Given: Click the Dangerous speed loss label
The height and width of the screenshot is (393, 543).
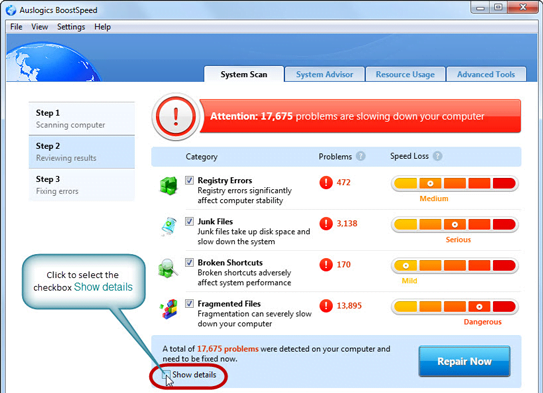Looking at the screenshot, I should 482,322.
